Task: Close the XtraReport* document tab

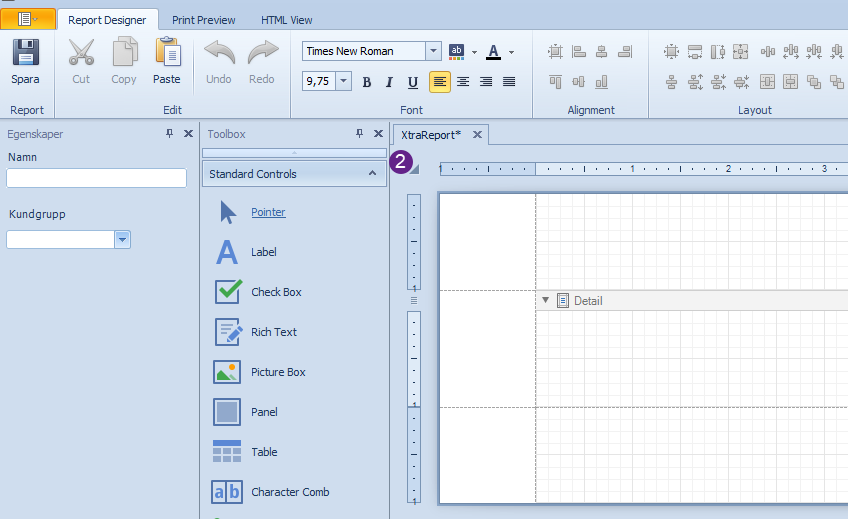Action: tap(477, 135)
